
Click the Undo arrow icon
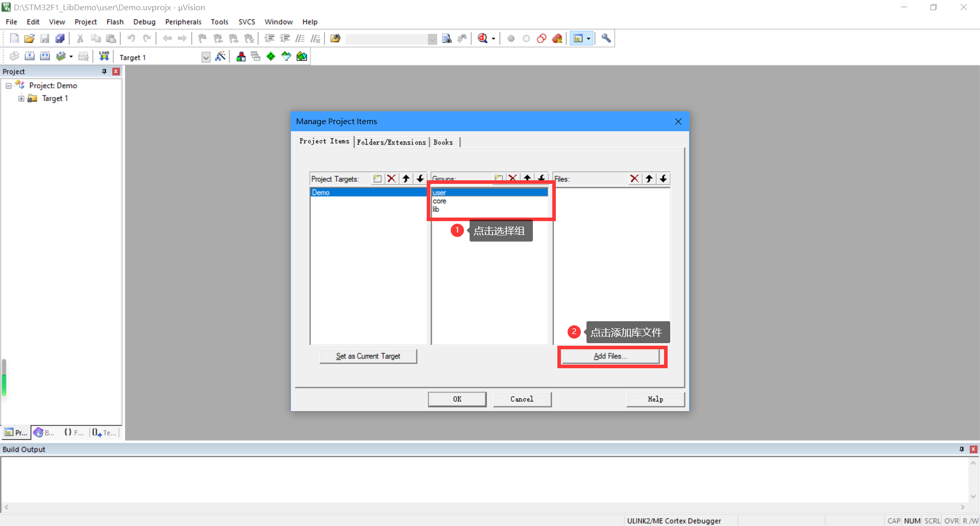pos(131,38)
